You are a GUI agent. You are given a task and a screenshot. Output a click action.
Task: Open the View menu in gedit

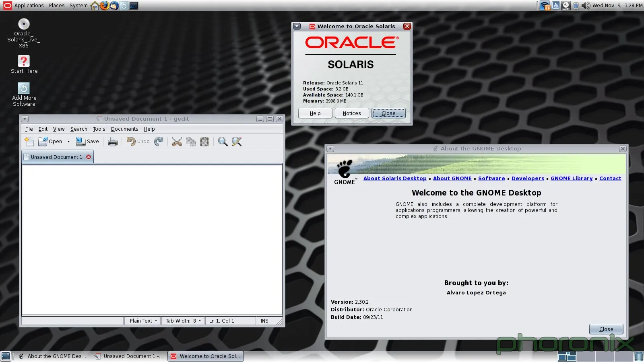point(59,129)
